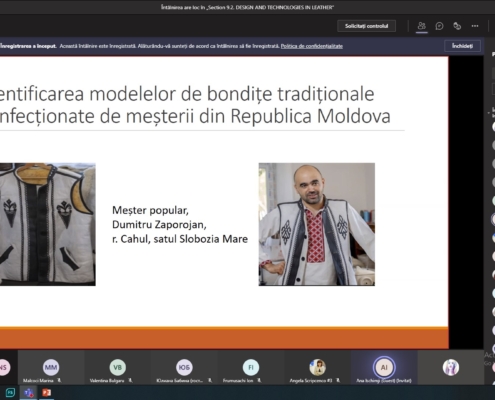Select the AI avatar of Ana Ischimji
The height and width of the screenshot is (400, 495).
(x=384, y=367)
